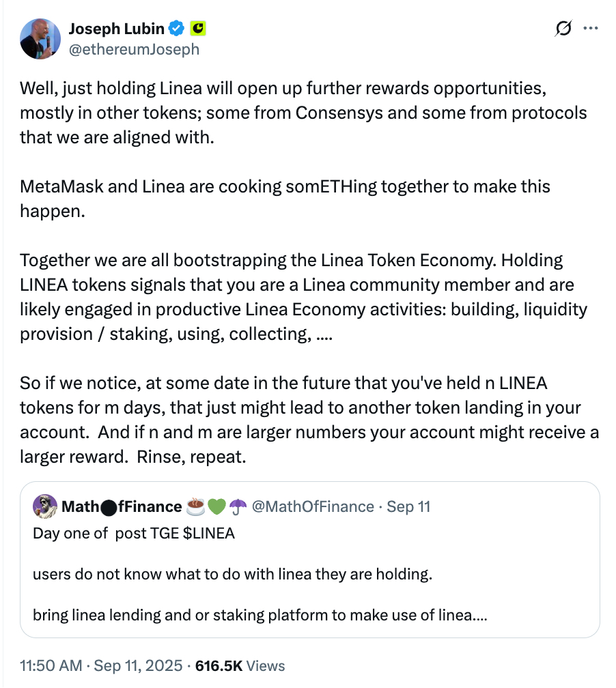Click the coffee cup emoji in quoted name
This screenshot has height=688, width=616.
point(195,506)
